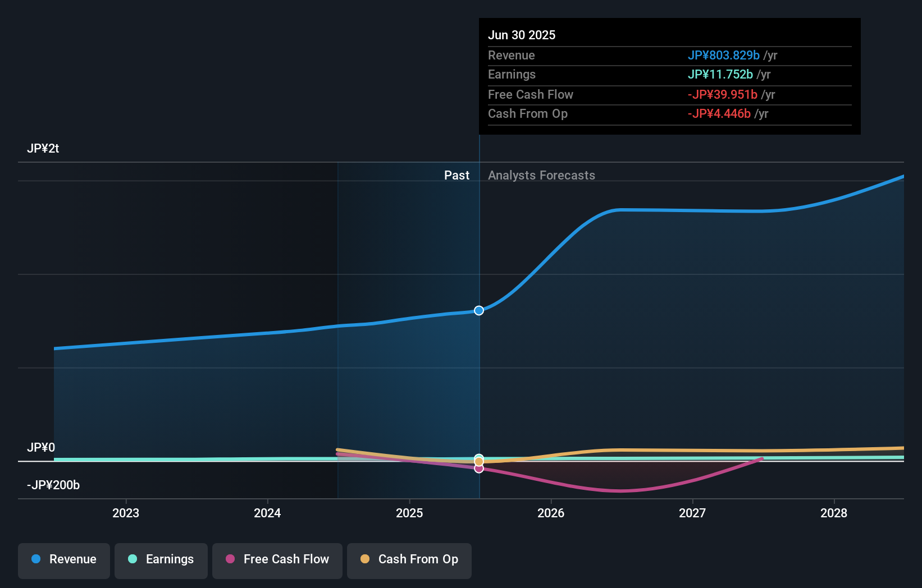Expand the Analysts Forecasts section

click(x=541, y=175)
